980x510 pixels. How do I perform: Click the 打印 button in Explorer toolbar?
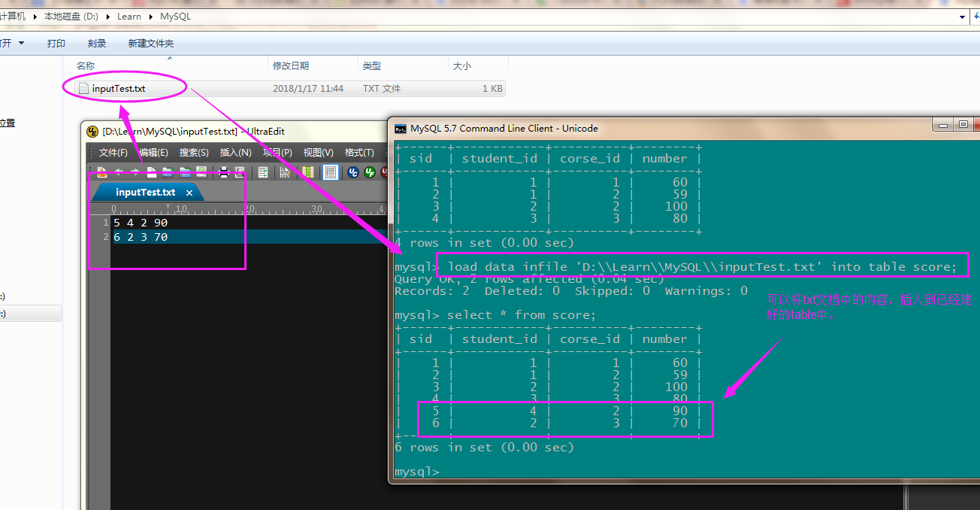tap(56, 44)
